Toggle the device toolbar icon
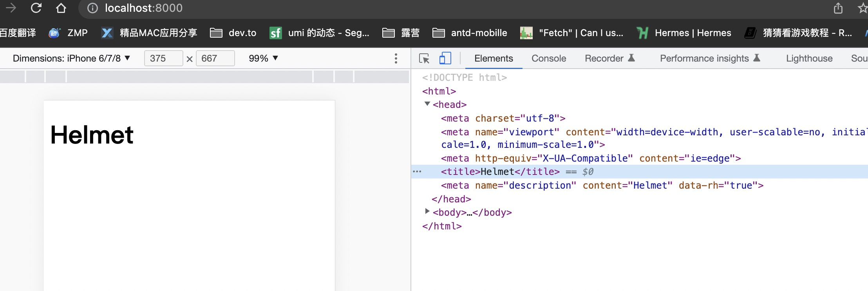 [x=445, y=58]
